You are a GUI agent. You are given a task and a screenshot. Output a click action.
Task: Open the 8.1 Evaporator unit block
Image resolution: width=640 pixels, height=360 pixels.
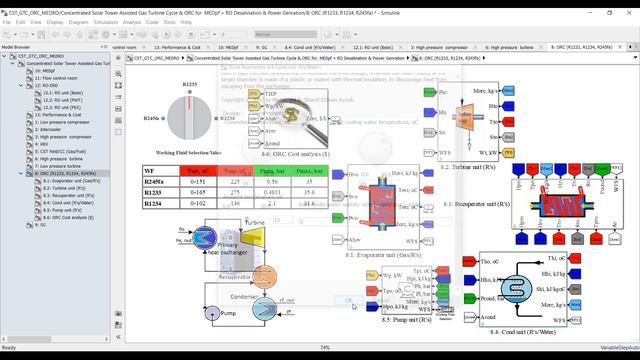(x=383, y=207)
